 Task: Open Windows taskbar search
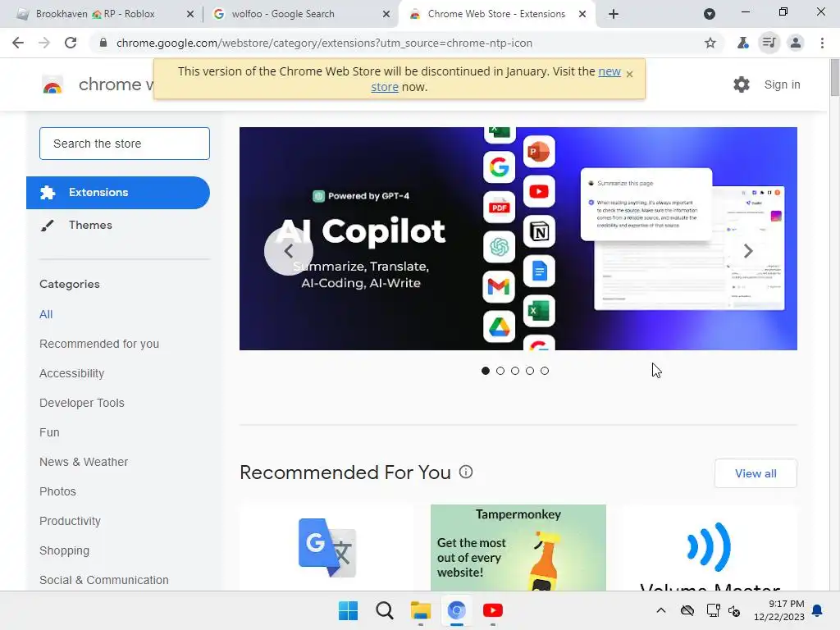tap(384, 610)
